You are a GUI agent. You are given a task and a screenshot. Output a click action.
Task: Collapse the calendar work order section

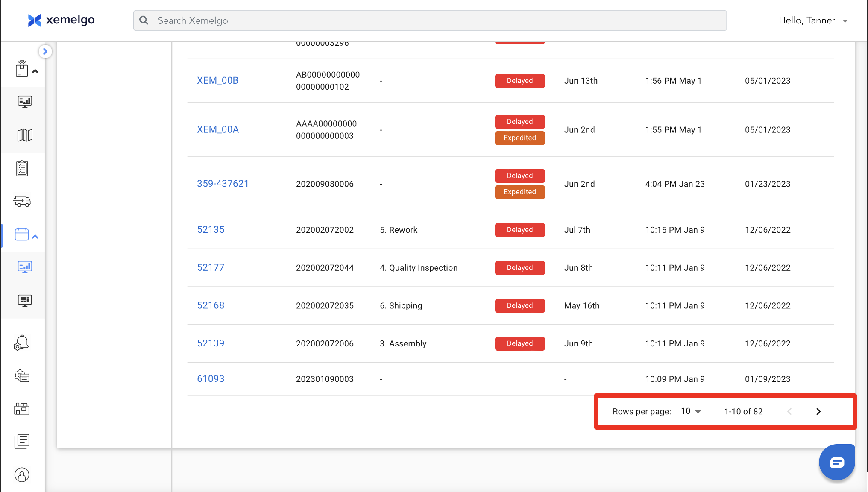(35, 237)
